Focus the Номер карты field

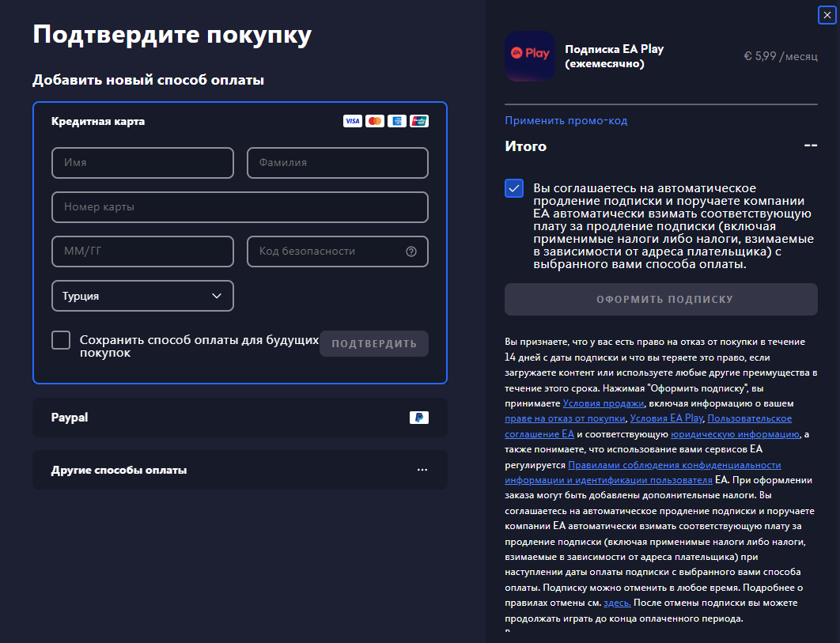coord(240,207)
